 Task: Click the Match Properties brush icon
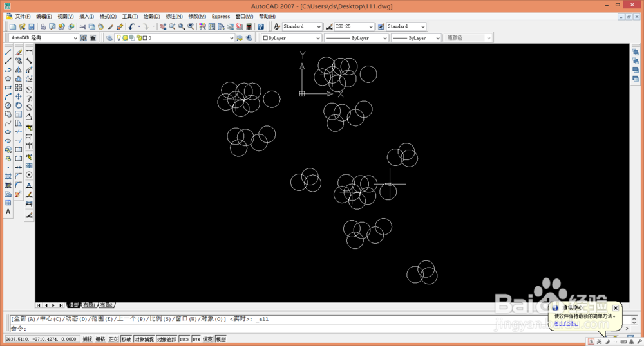[x=110, y=26]
